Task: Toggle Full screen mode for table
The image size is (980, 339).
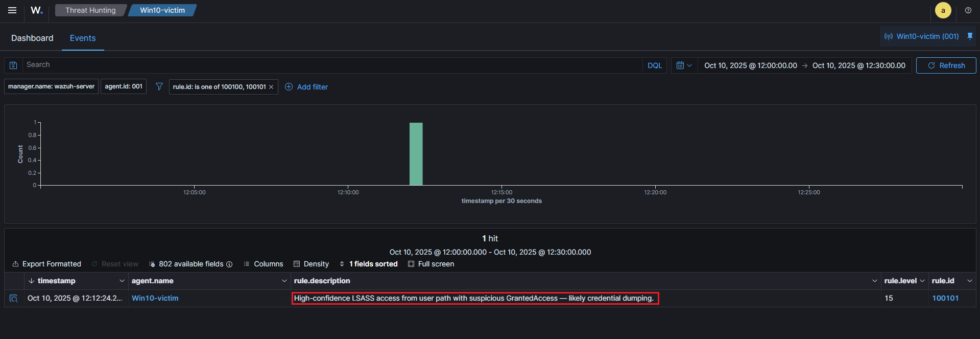Action: click(431, 264)
